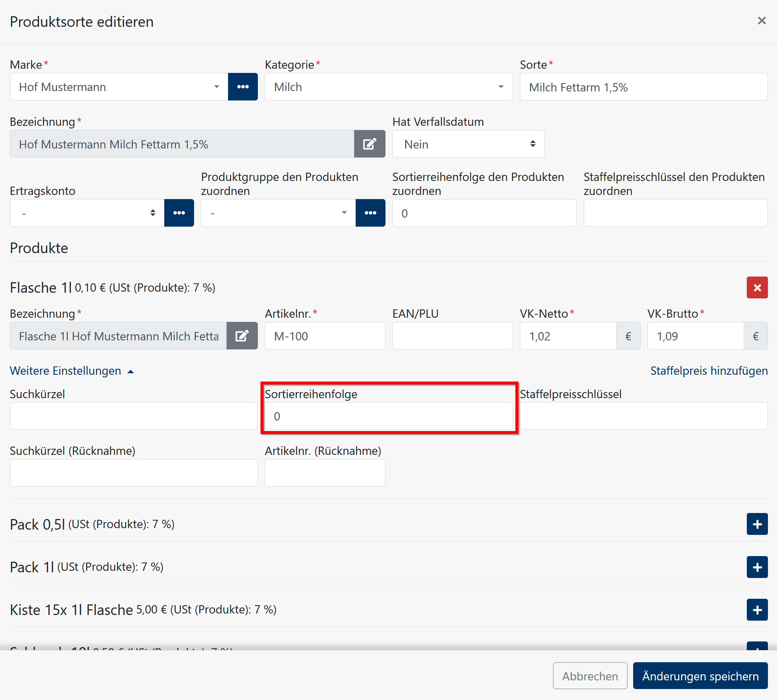Focus the Artikelnr. (Rücknahme) field
The image size is (777, 700).
click(325, 473)
